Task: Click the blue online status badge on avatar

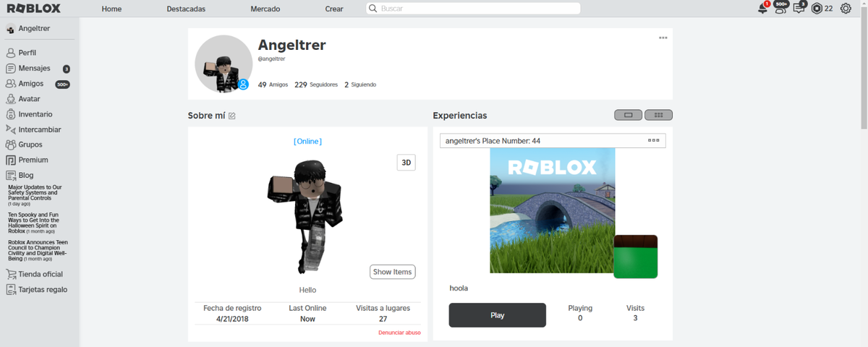Action: point(243,85)
